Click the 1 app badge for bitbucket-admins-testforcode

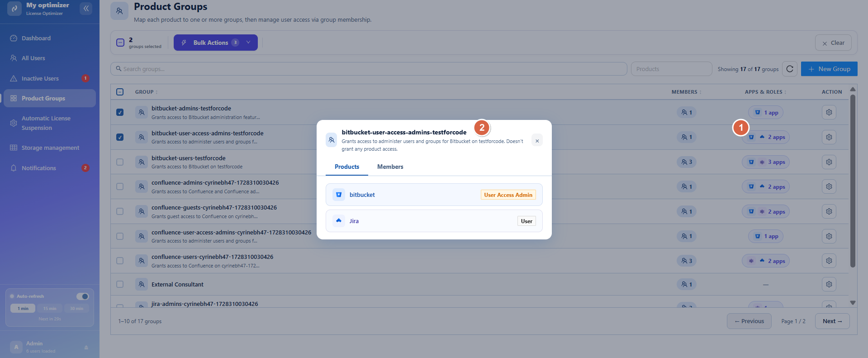click(766, 113)
